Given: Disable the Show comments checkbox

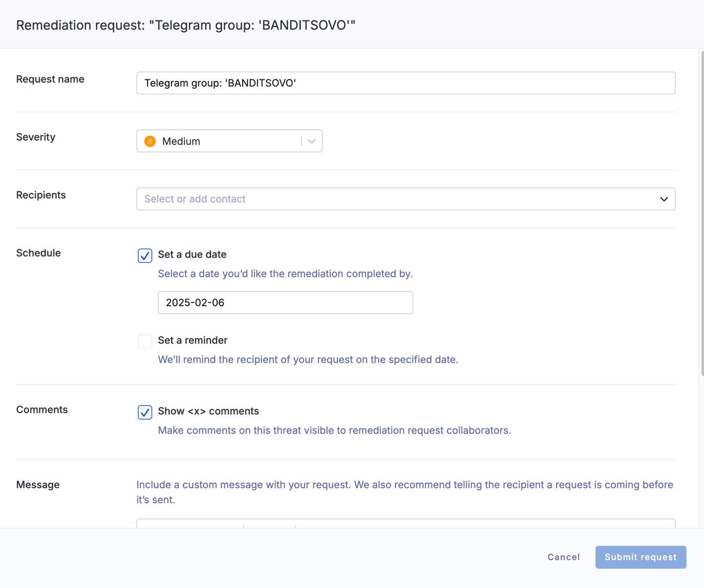Looking at the screenshot, I should [x=145, y=412].
